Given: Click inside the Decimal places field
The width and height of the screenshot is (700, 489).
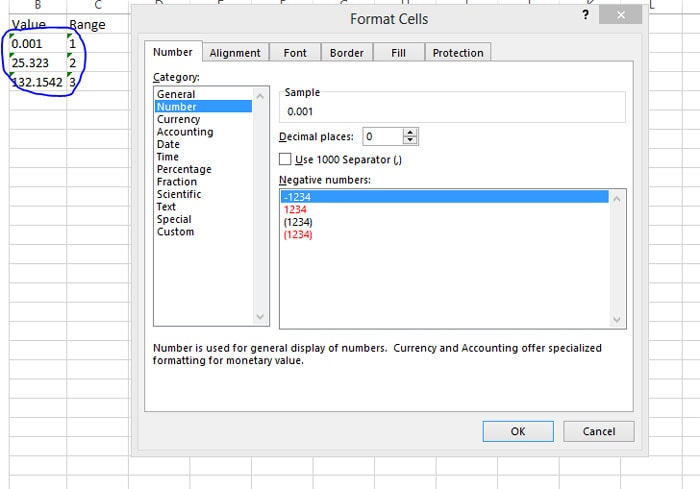Looking at the screenshot, I should 382,136.
